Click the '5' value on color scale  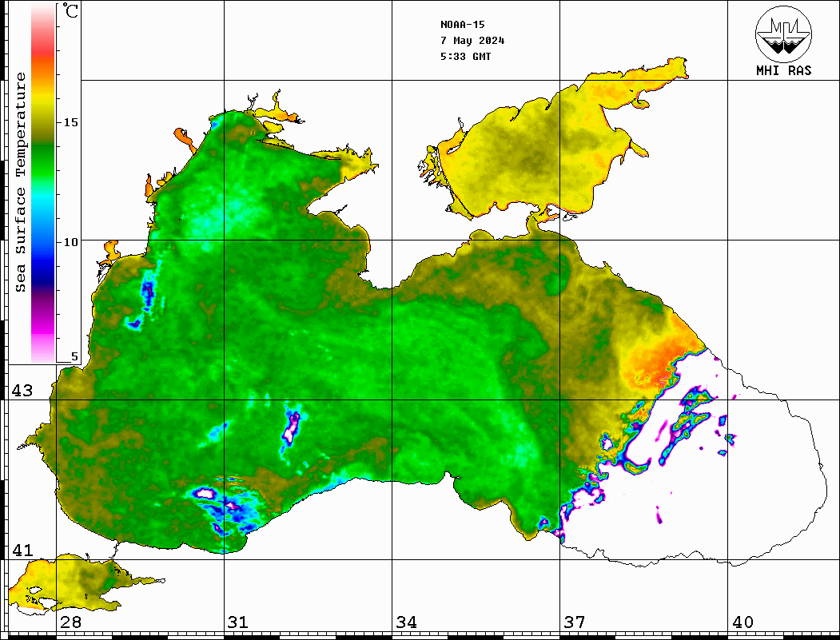tap(74, 356)
